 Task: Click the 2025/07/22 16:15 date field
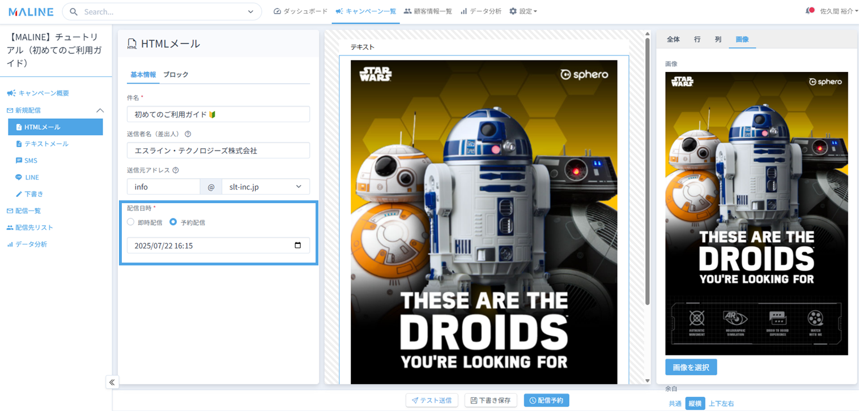[218, 246]
